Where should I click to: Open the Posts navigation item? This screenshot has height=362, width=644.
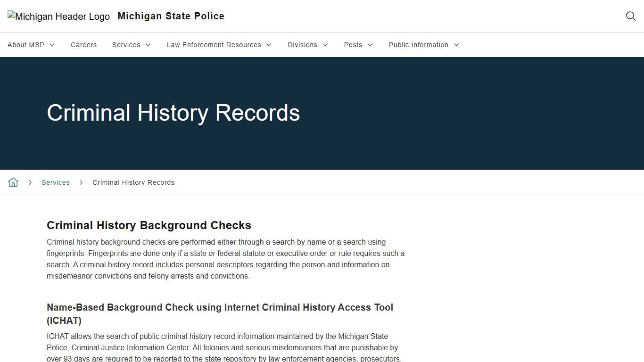(353, 45)
